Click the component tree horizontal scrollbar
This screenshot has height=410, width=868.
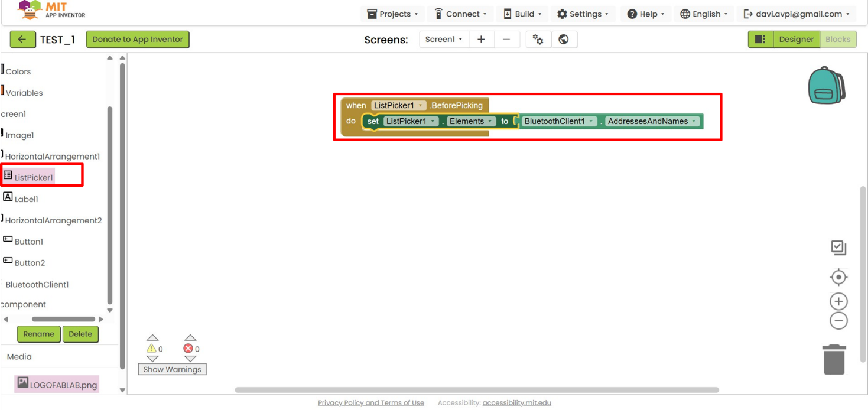[x=64, y=319]
